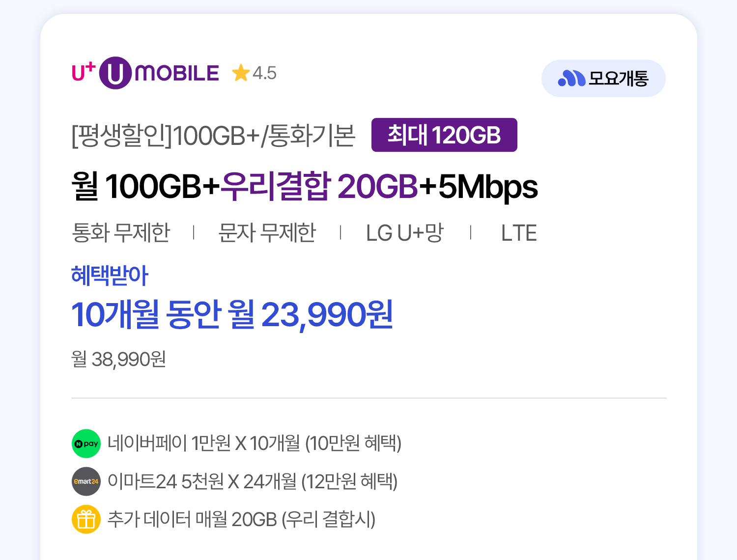Image resolution: width=737 pixels, height=560 pixels.
Task: Tap the 모요개통 badge label
Action: (619, 79)
